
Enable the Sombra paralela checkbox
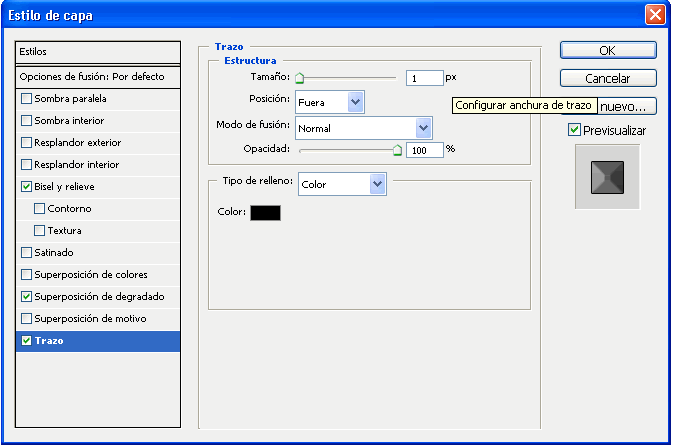click(26, 98)
